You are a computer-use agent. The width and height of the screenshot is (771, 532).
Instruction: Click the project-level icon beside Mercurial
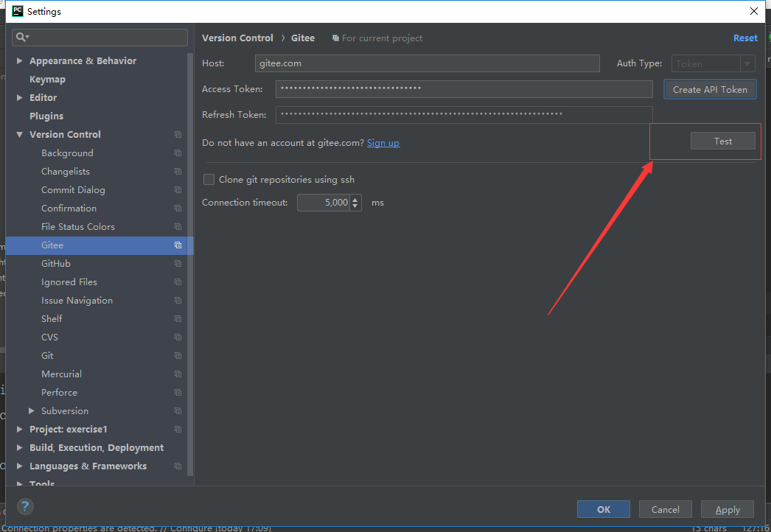(x=178, y=374)
